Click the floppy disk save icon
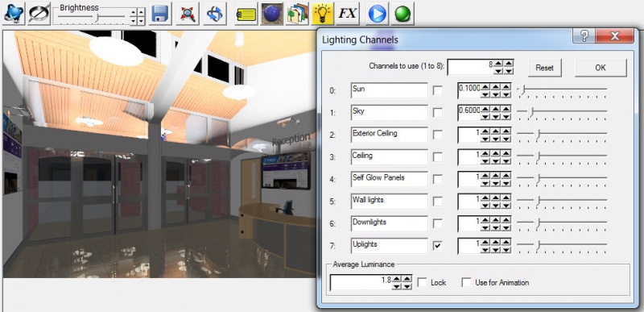The height and width of the screenshot is (312, 644). [160, 14]
